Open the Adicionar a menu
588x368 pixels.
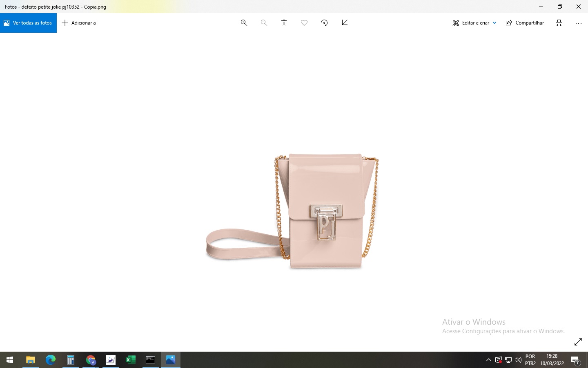pyautogui.click(x=79, y=23)
